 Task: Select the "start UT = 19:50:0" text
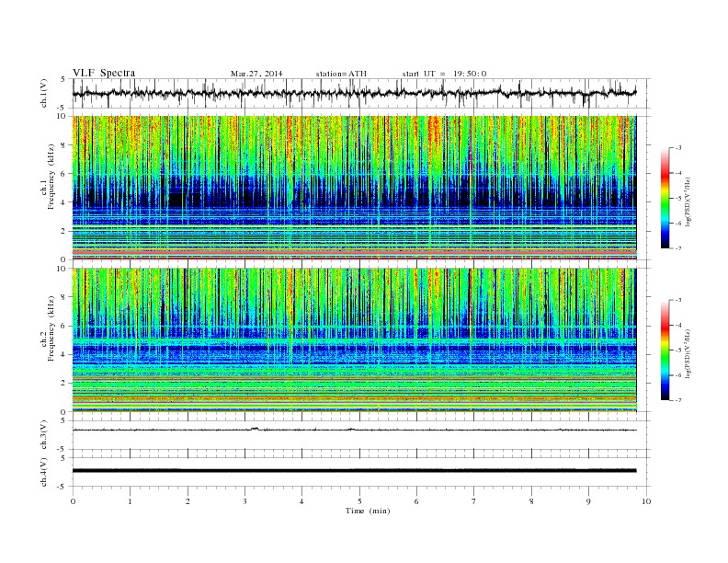444,74
